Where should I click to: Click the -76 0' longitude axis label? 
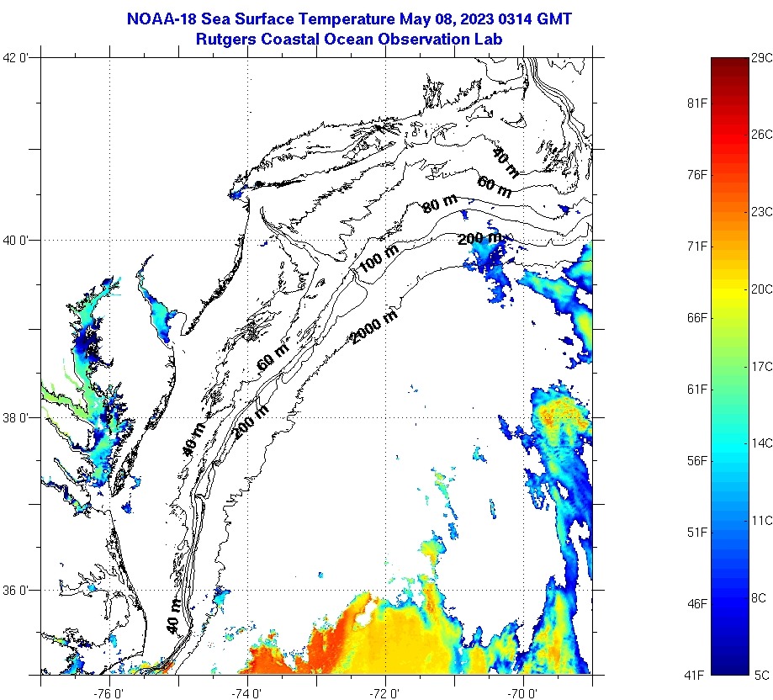109,693
